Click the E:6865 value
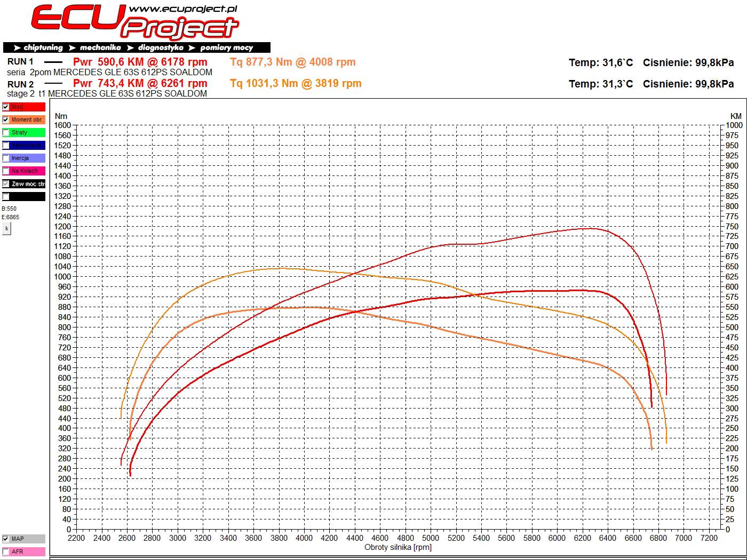Screen dimensions: 747x560 pos(10,217)
